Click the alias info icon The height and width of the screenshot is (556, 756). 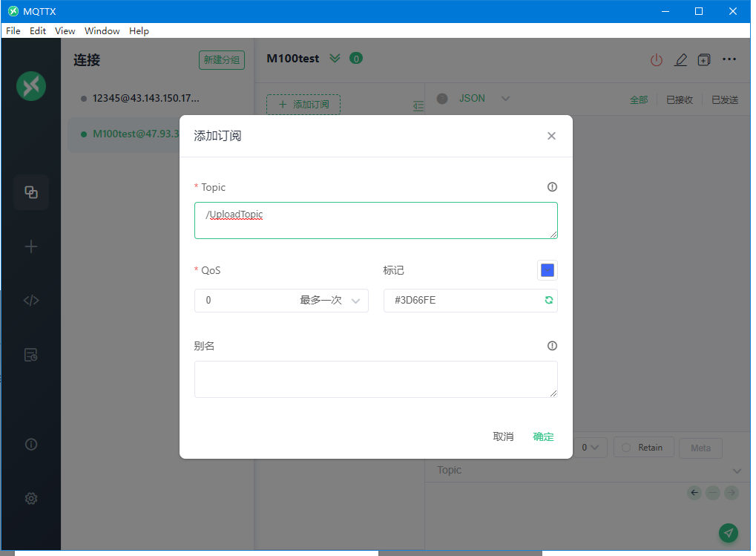click(552, 346)
